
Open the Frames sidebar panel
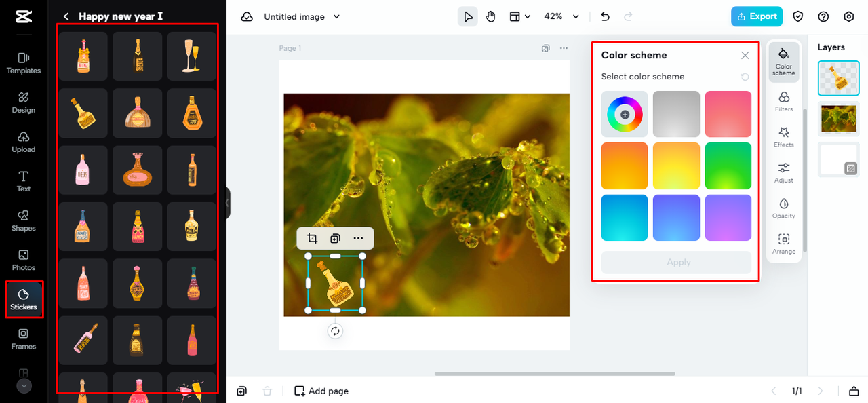(24, 339)
